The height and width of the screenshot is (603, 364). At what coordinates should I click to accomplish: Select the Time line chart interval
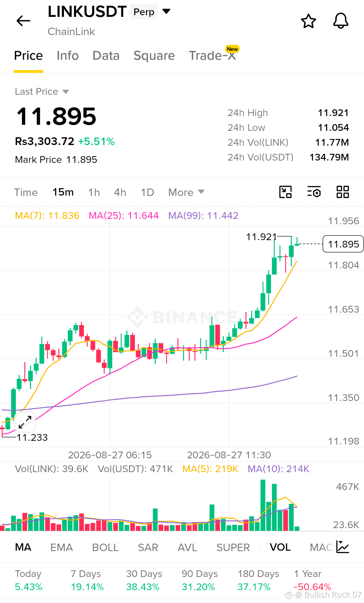(x=26, y=192)
